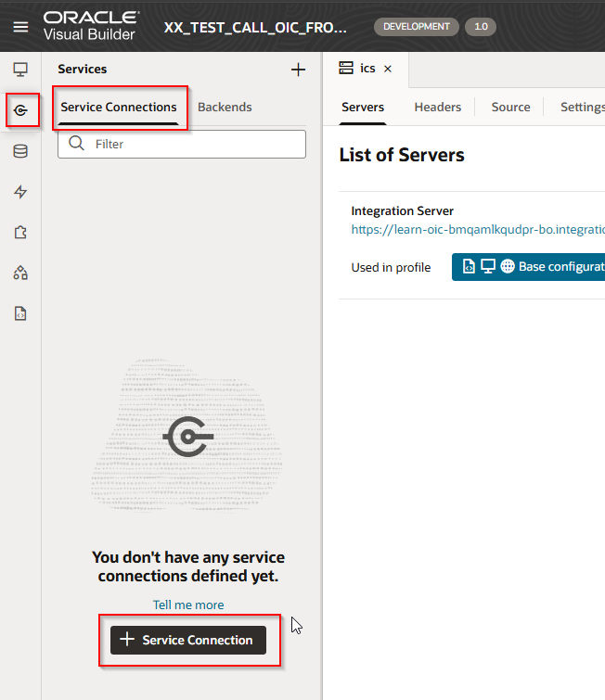Viewport: 605px width, 700px height.
Task: Click the Tell me more link
Action: click(x=188, y=605)
